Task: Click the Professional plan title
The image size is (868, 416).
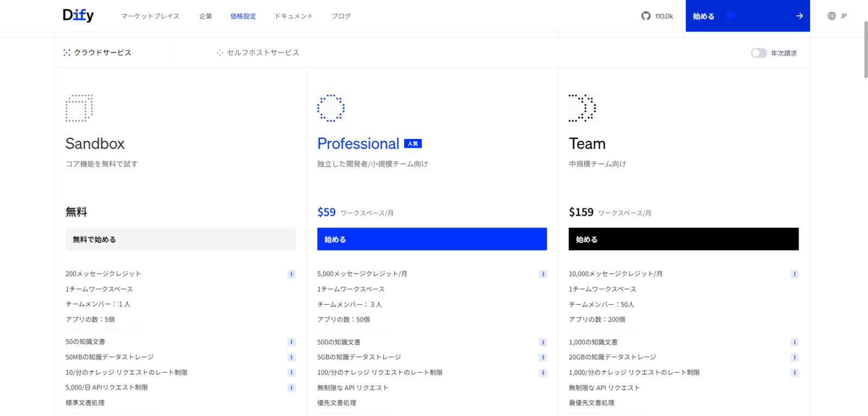Action: tap(358, 144)
